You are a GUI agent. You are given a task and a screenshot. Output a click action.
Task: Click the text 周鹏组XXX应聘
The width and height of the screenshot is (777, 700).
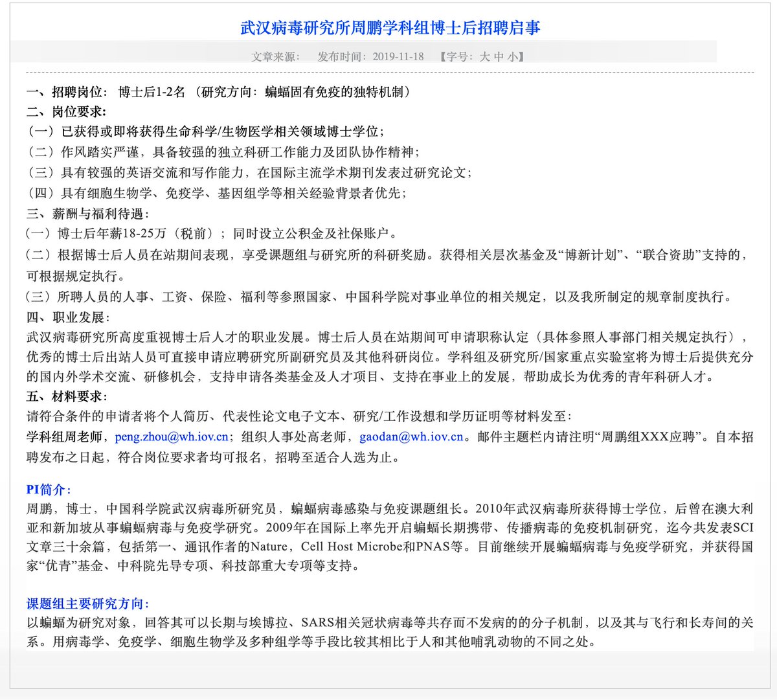[x=648, y=437]
